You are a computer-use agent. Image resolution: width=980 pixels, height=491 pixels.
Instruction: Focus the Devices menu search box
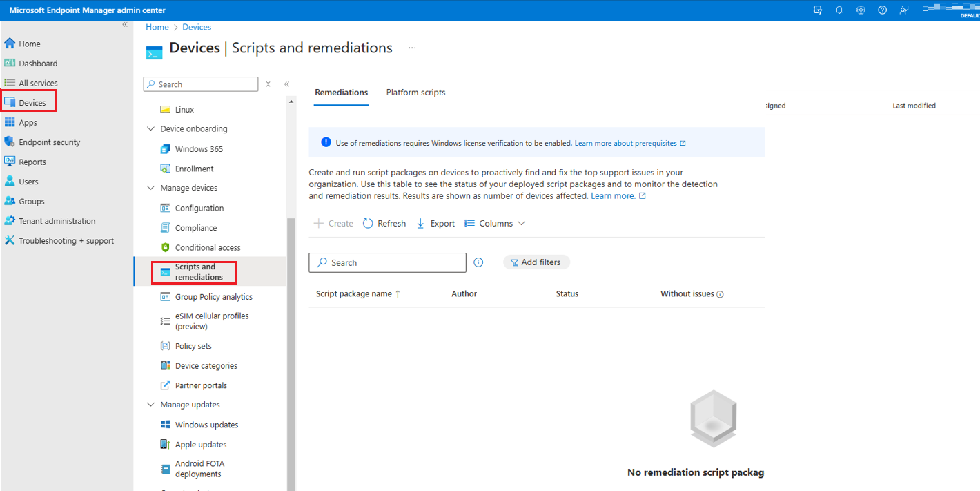[x=201, y=84]
